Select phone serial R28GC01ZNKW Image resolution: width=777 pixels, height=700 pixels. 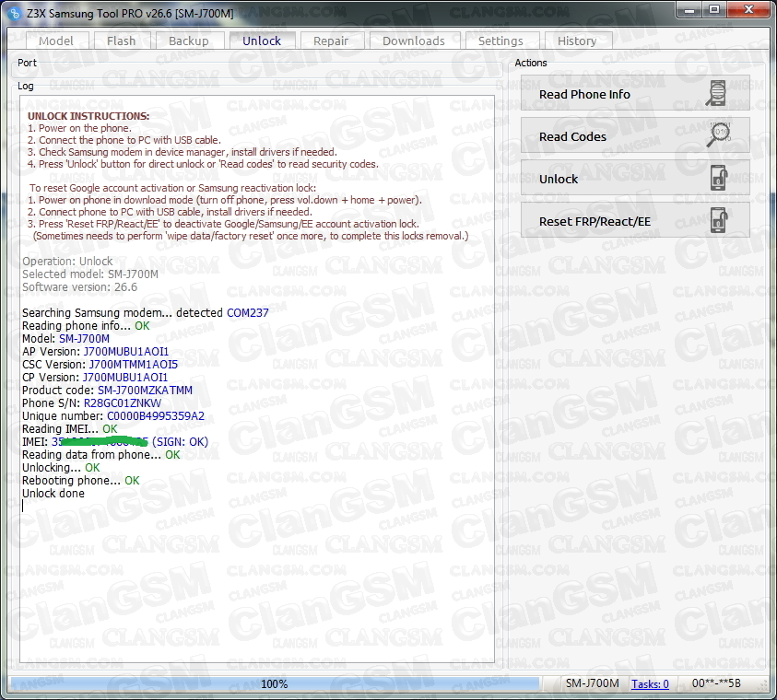click(x=123, y=403)
